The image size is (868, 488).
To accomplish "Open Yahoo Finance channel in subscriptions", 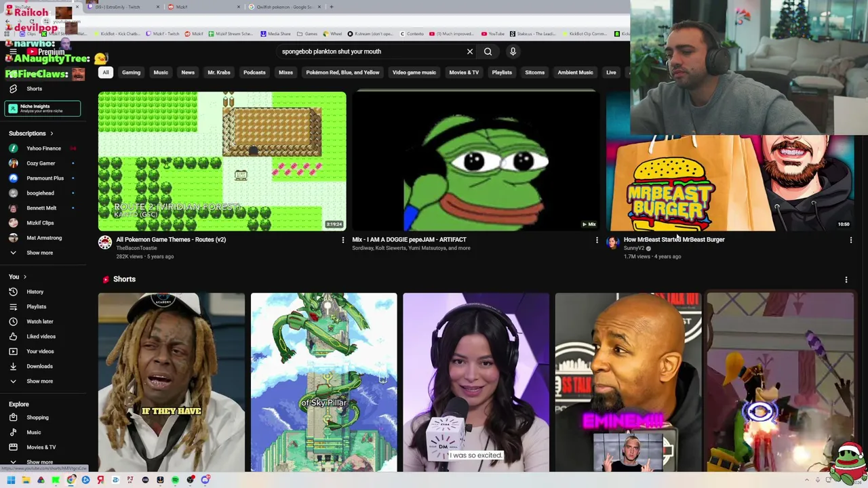I will click(42, 148).
